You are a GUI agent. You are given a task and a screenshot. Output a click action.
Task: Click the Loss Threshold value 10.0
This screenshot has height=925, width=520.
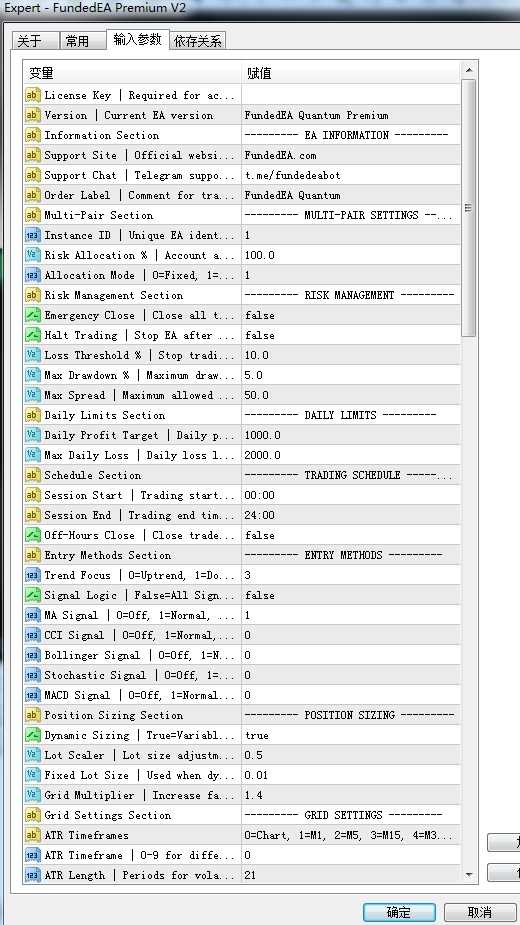tap(257, 355)
